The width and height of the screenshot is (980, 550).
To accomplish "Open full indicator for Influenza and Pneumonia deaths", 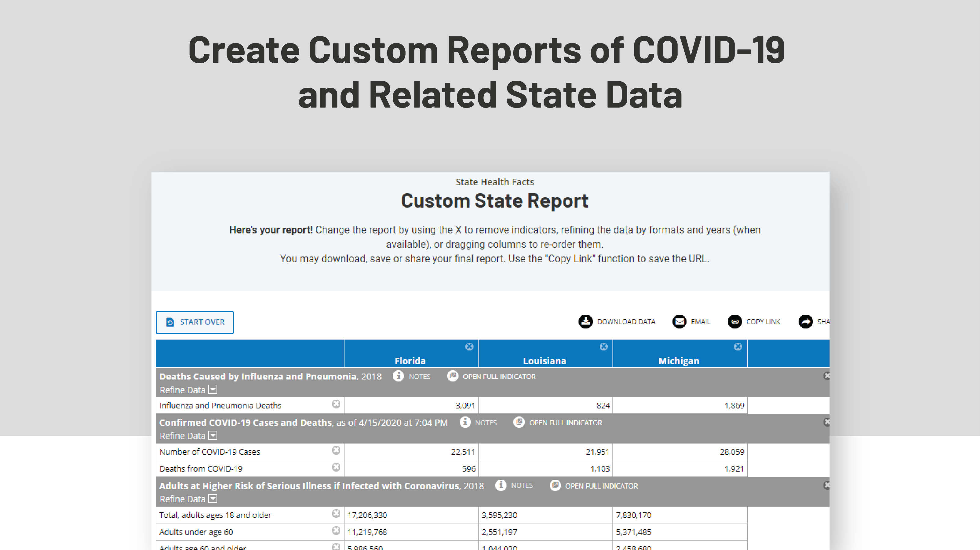I will [x=452, y=376].
